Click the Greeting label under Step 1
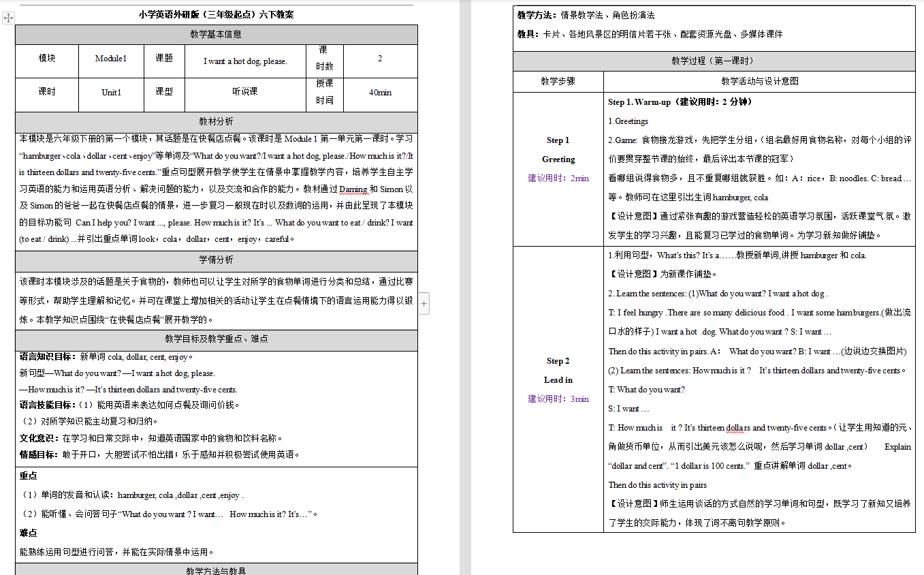This screenshot has width=924, height=575. tap(558, 159)
